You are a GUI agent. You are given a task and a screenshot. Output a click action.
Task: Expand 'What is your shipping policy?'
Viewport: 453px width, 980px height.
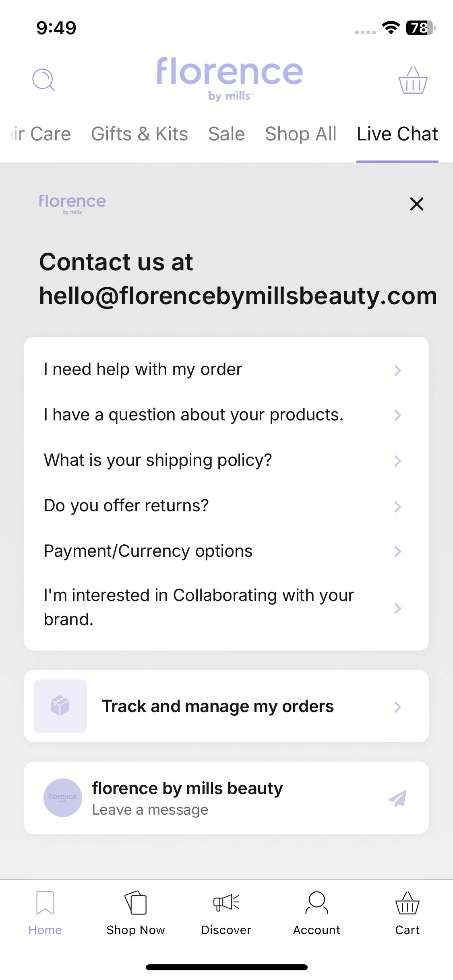(x=226, y=460)
